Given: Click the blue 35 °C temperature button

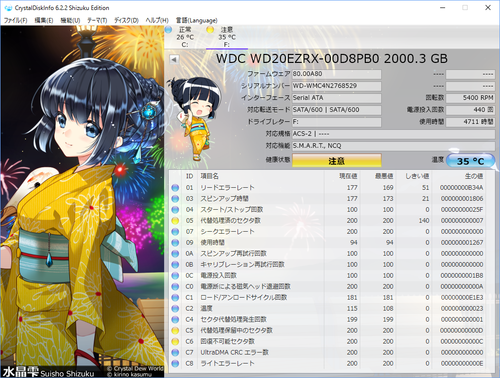Looking at the screenshot, I should [470, 161].
